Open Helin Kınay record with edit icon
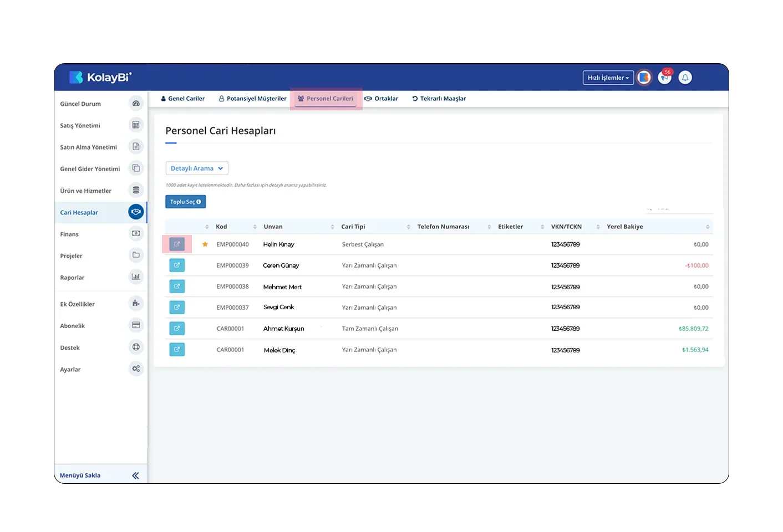This screenshot has width=783, height=532. [x=177, y=244]
